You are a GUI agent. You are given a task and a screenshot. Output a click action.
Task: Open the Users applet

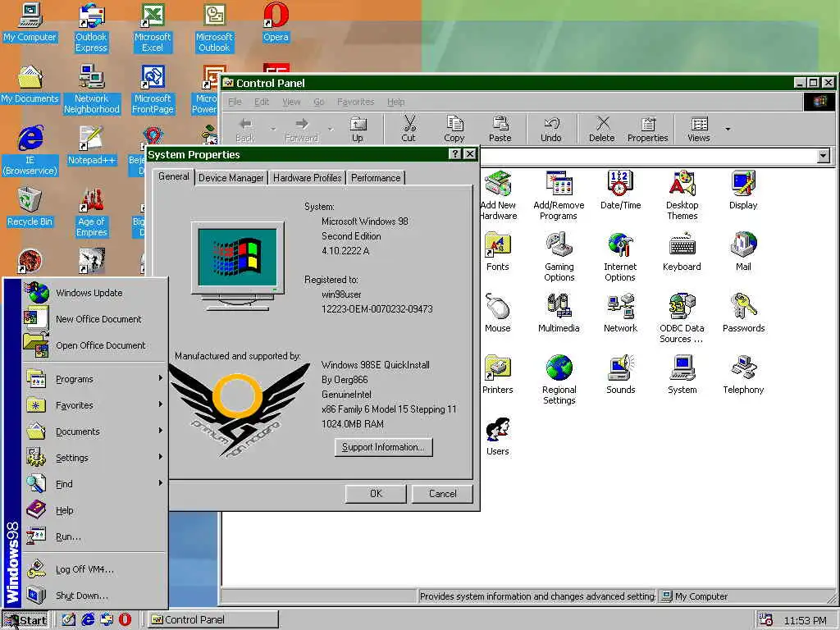click(x=498, y=436)
